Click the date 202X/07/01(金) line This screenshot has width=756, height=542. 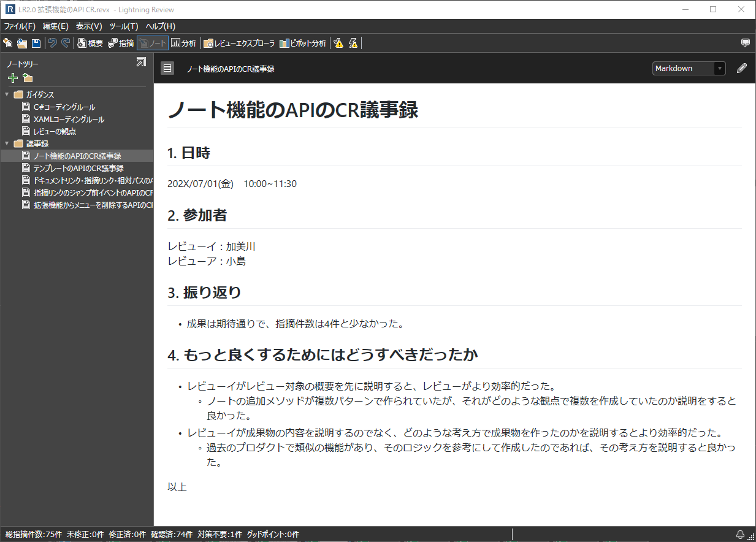[232, 183]
